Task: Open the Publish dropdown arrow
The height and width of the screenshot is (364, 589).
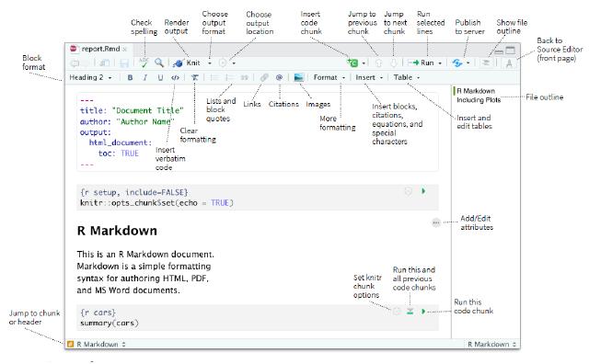Action: [468, 63]
